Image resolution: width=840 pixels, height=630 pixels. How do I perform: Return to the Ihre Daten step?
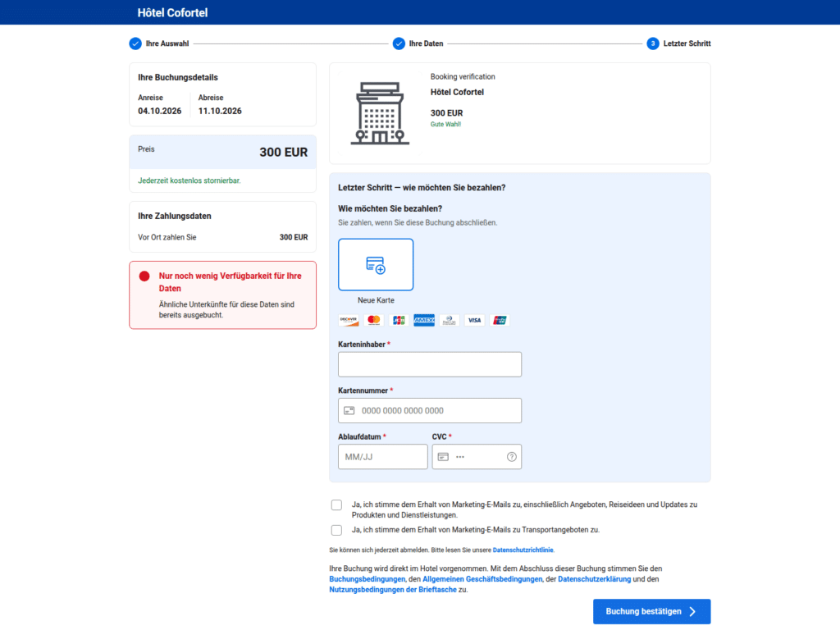(x=418, y=43)
